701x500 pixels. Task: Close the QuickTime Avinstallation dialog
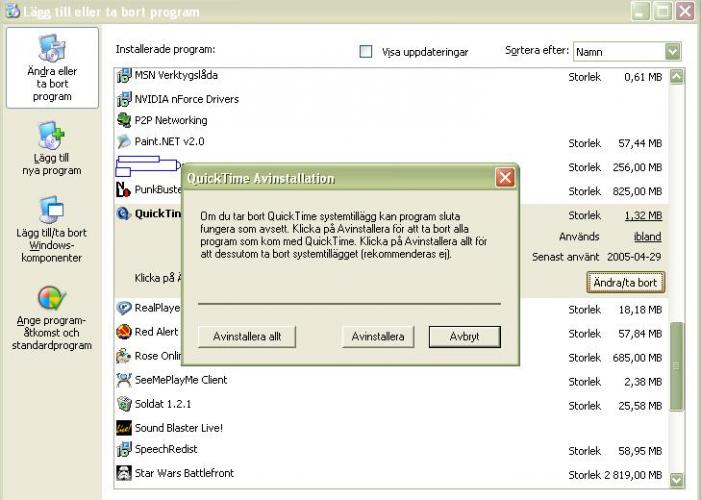click(505, 178)
